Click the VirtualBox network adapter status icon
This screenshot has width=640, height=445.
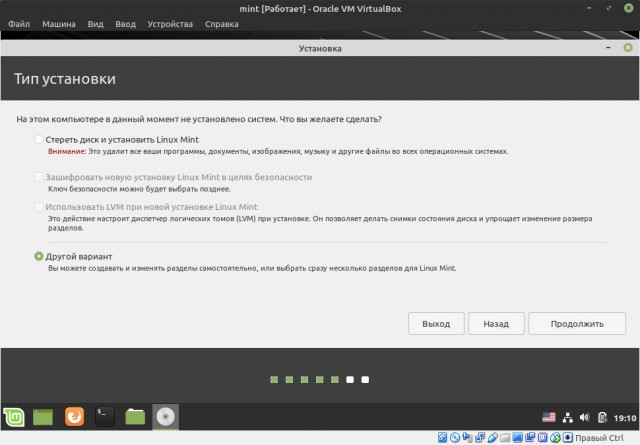[480, 438]
